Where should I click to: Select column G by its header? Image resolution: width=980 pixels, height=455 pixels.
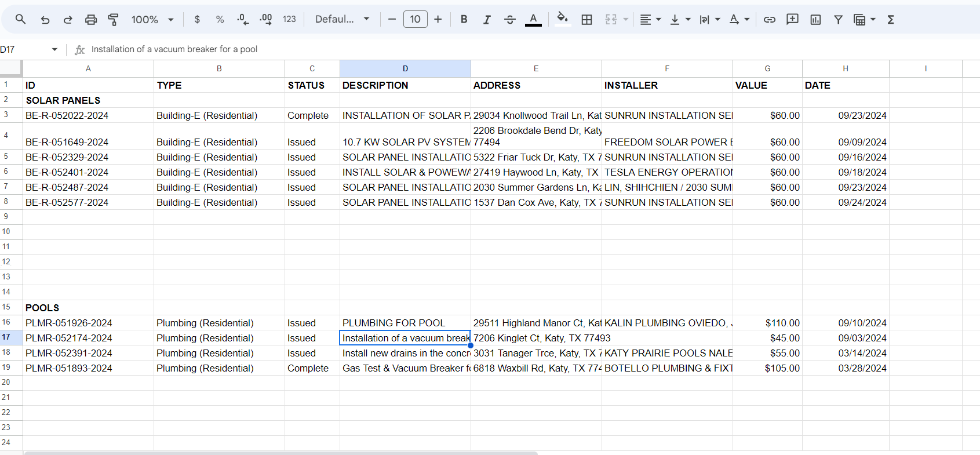click(767, 68)
